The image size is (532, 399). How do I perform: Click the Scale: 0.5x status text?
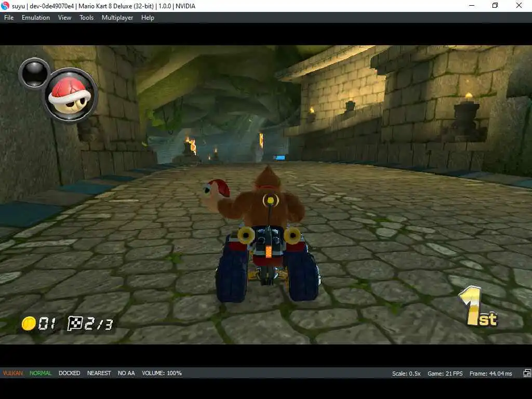[406, 374]
